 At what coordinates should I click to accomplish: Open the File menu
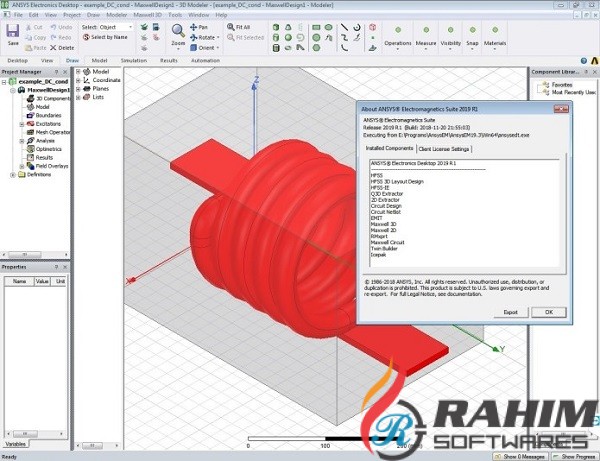(18, 15)
